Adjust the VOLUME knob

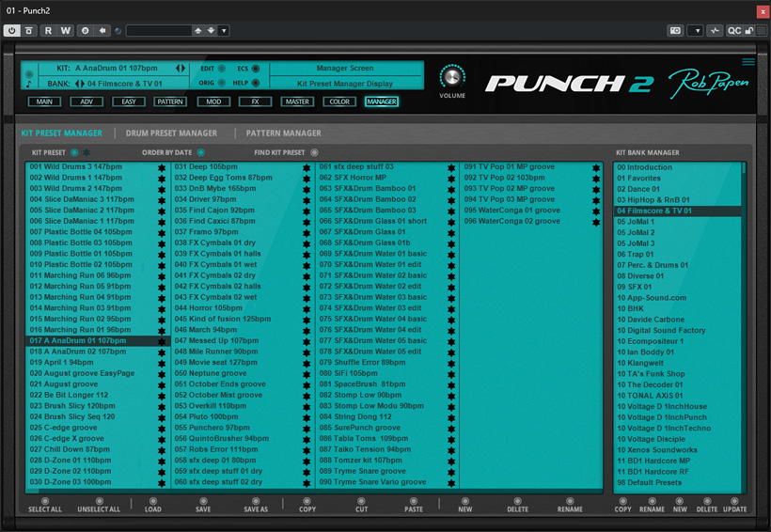(x=452, y=77)
